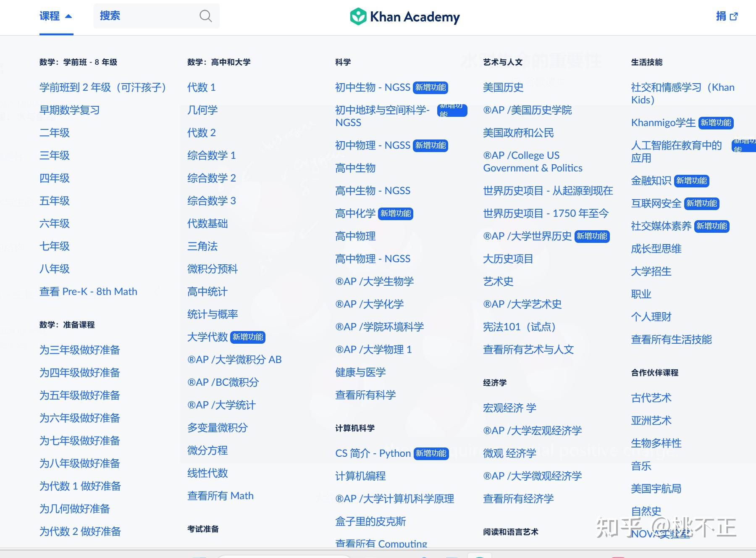Screen dimensions: 756x558
Task: Collapse the 课程 dropdown menu
Action: point(56,16)
